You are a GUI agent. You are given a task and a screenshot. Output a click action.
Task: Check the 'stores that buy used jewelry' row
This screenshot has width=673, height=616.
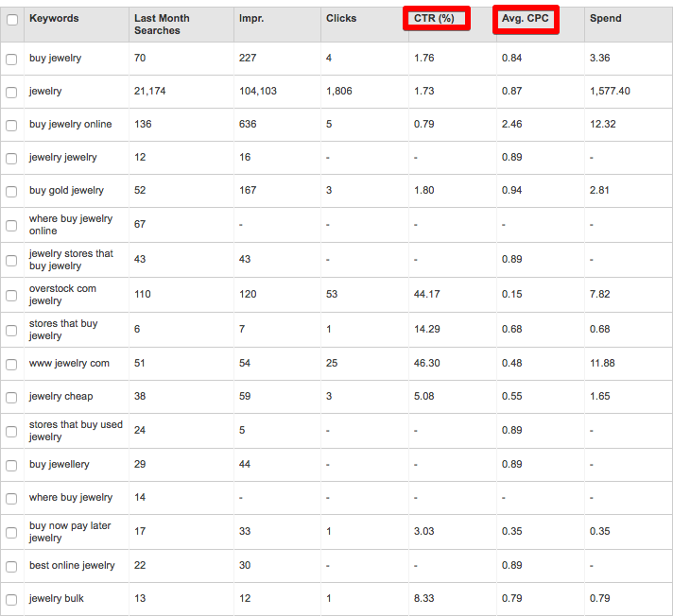[x=11, y=432]
